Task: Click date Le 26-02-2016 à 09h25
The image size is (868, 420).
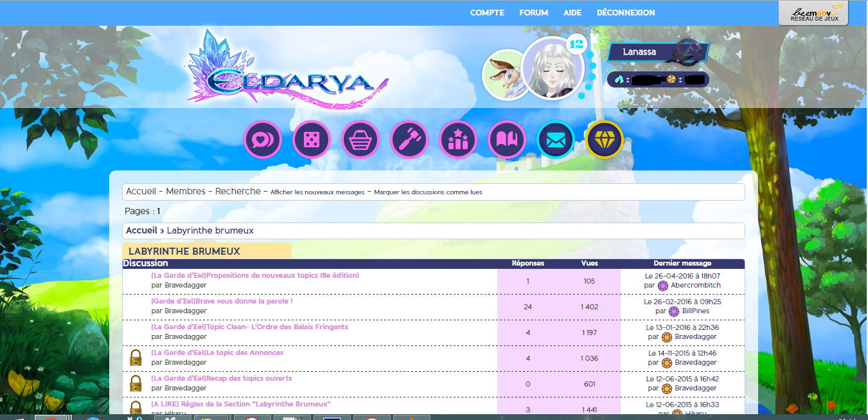Action: [x=682, y=302]
